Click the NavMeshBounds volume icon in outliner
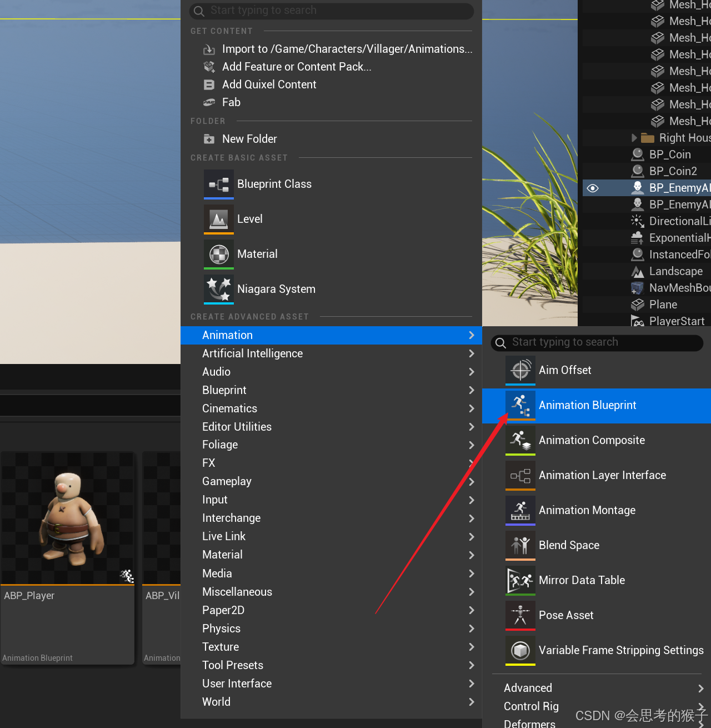The image size is (711, 728). coord(638,288)
